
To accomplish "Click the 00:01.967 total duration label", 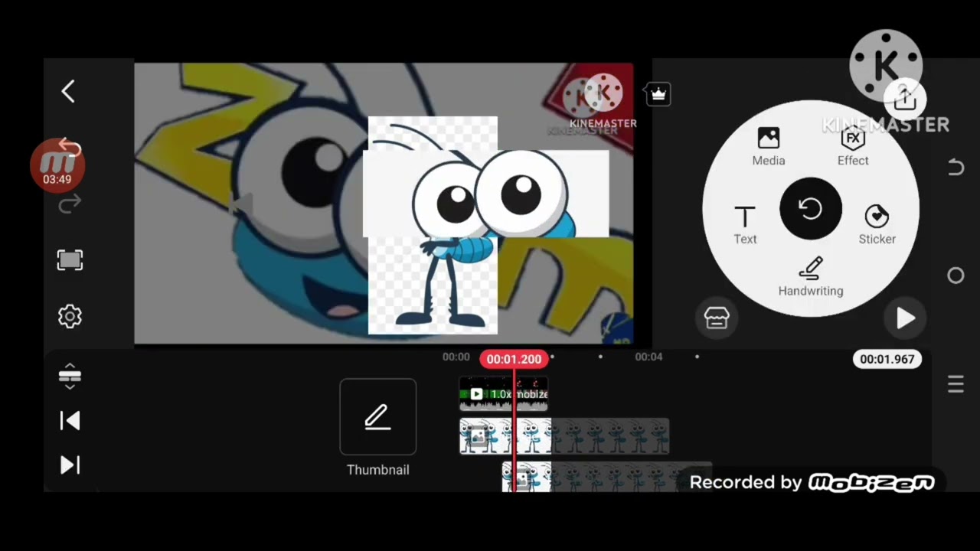I will pos(887,359).
